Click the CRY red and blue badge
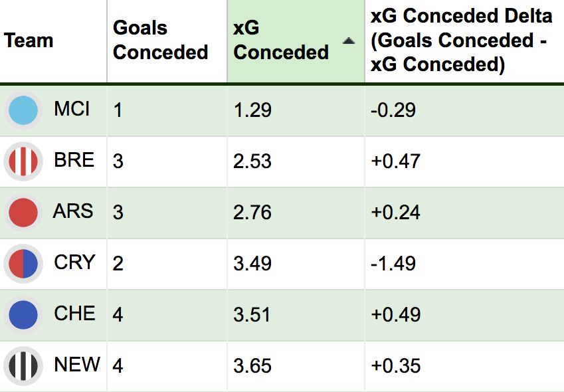Image resolution: width=564 pixels, height=392 pixels. point(23,264)
